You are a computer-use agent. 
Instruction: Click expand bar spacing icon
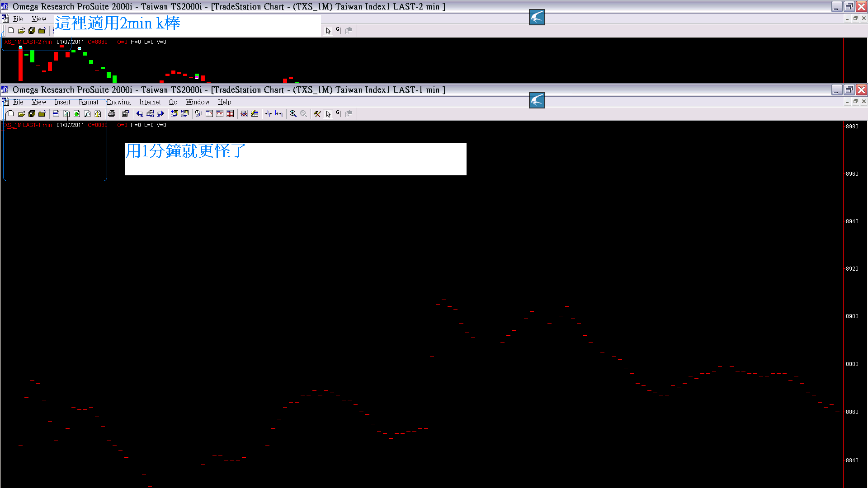tap(279, 114)
